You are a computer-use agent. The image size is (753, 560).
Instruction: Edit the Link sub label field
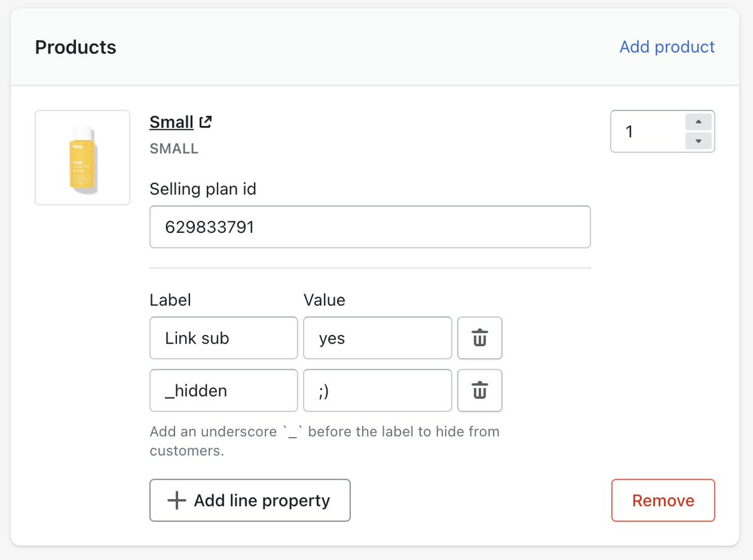(x=223, y=338)
